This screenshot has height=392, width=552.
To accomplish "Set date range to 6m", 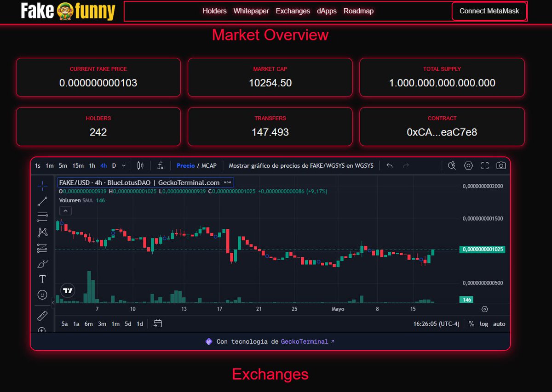I will [x=88, y=324].
